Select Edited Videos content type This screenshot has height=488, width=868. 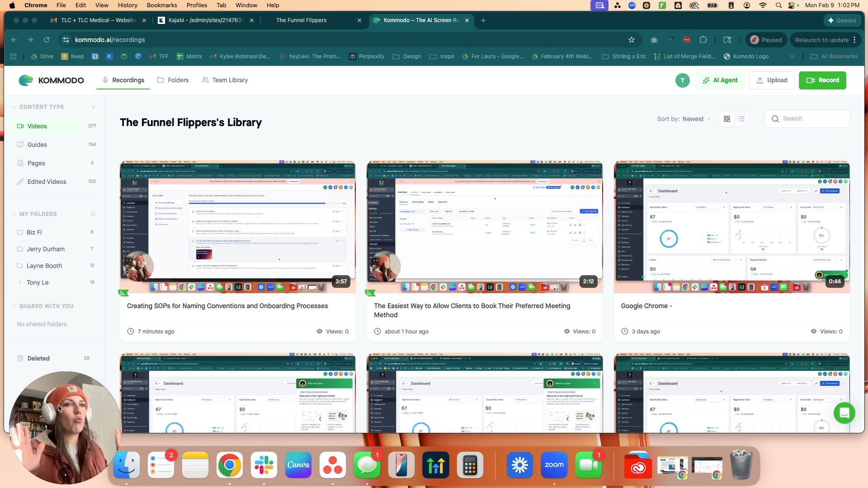click(x=57, y=182)
